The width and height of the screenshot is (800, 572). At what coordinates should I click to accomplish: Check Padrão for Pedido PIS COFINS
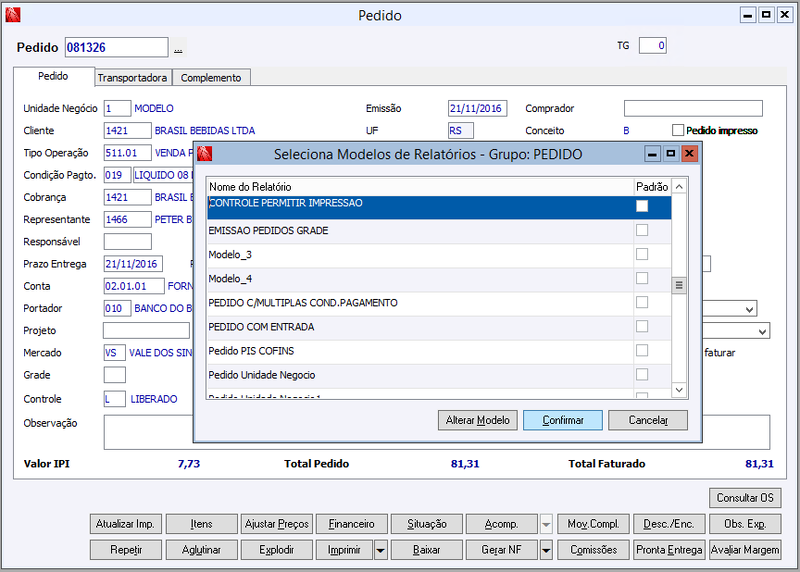tap(642, 351)
